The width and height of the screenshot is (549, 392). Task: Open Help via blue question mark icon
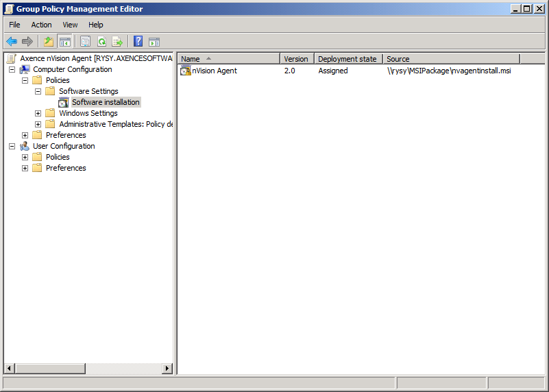click(138, 41)
